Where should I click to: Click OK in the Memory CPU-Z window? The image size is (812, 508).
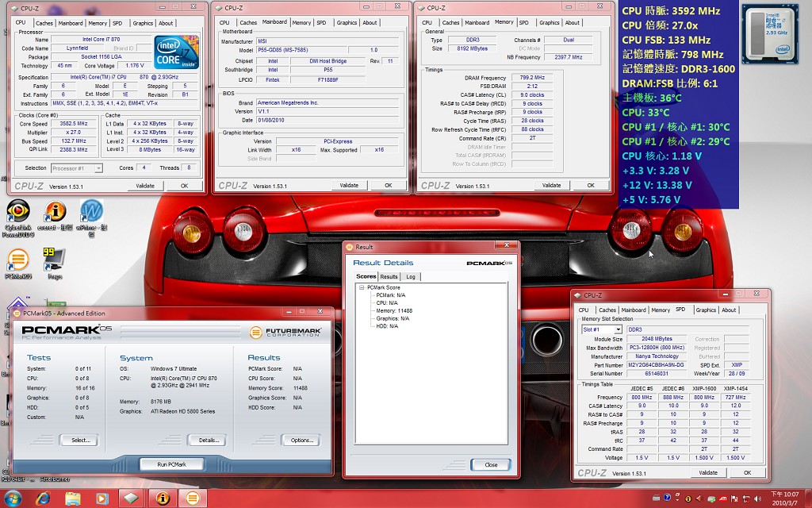(x=591, y=185)
